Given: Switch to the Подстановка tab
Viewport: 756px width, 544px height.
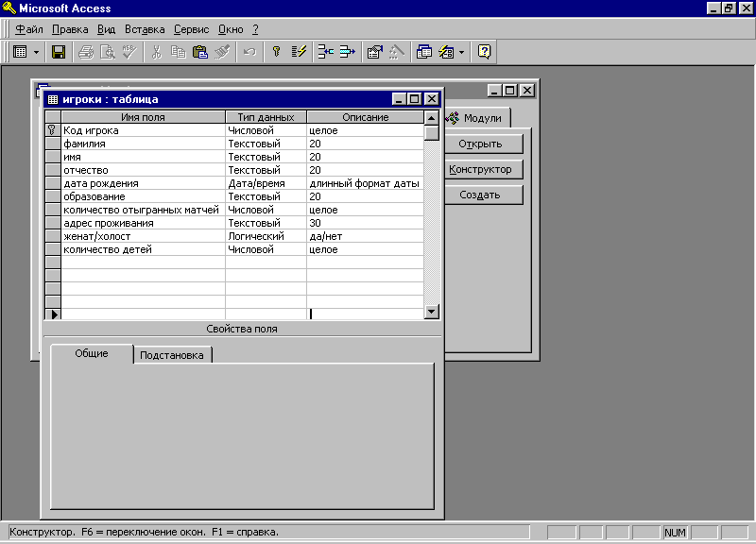Looking at the screenshot, I should [172, 355].
